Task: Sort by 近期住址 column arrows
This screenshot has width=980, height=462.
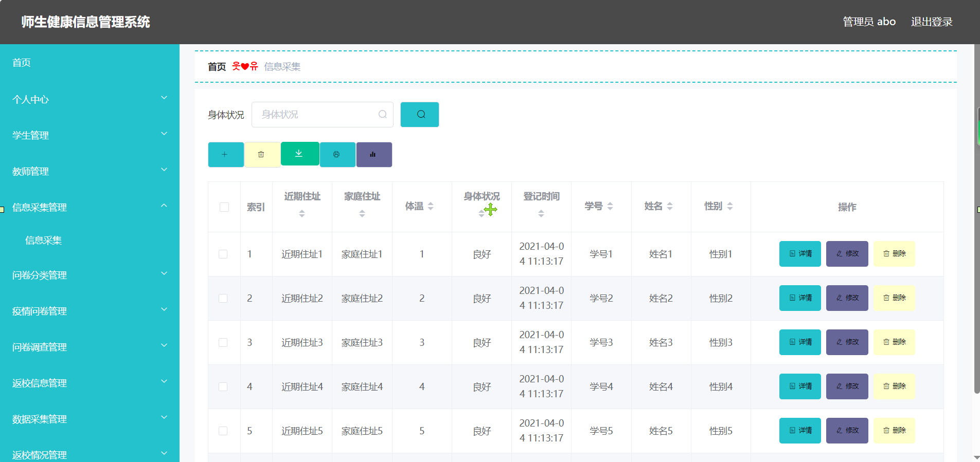Action: [x=302, y=213]
